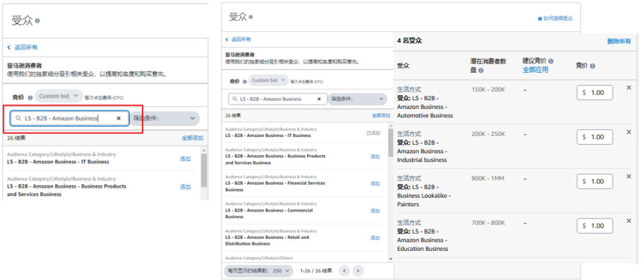Go to previous results page arrow

(344, 271)
